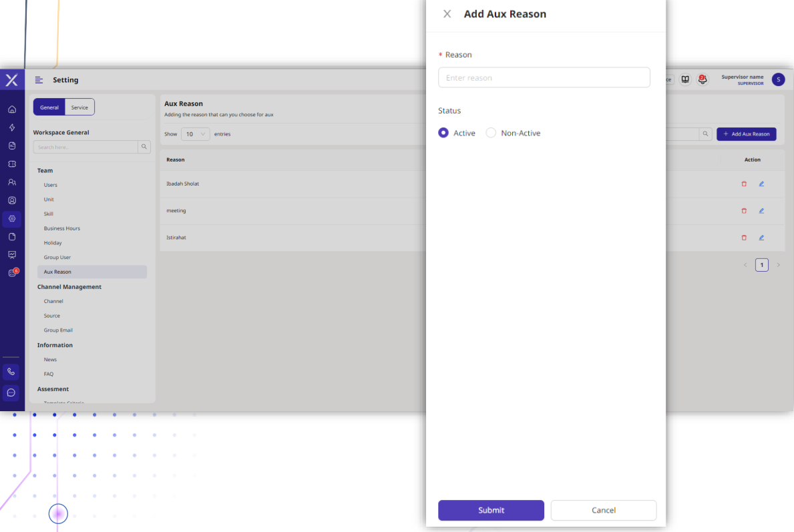The height and width of the screenshot is (532, 794).
Task: Open Business Hours in Team menu
Action: tap(62, 228)
